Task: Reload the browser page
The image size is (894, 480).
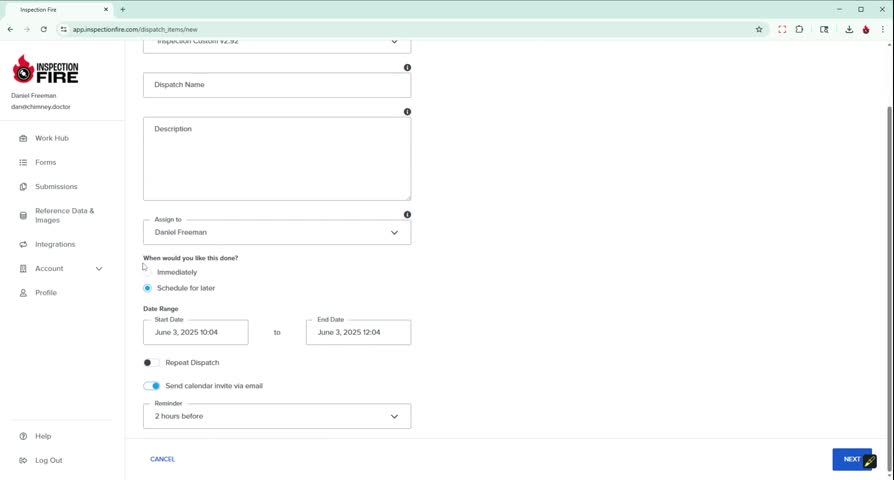Action: pyautogui.click(x=43, y=30)
